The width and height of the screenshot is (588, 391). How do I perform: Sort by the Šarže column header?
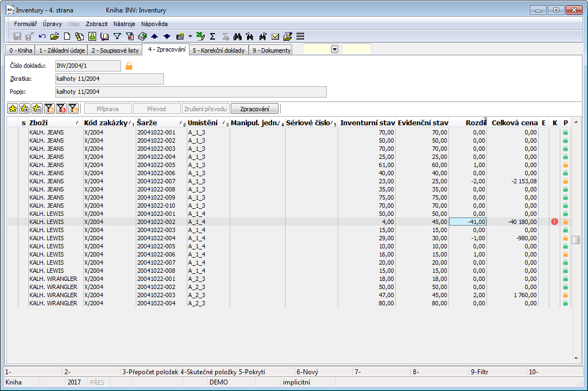click(x=161, y=123)
